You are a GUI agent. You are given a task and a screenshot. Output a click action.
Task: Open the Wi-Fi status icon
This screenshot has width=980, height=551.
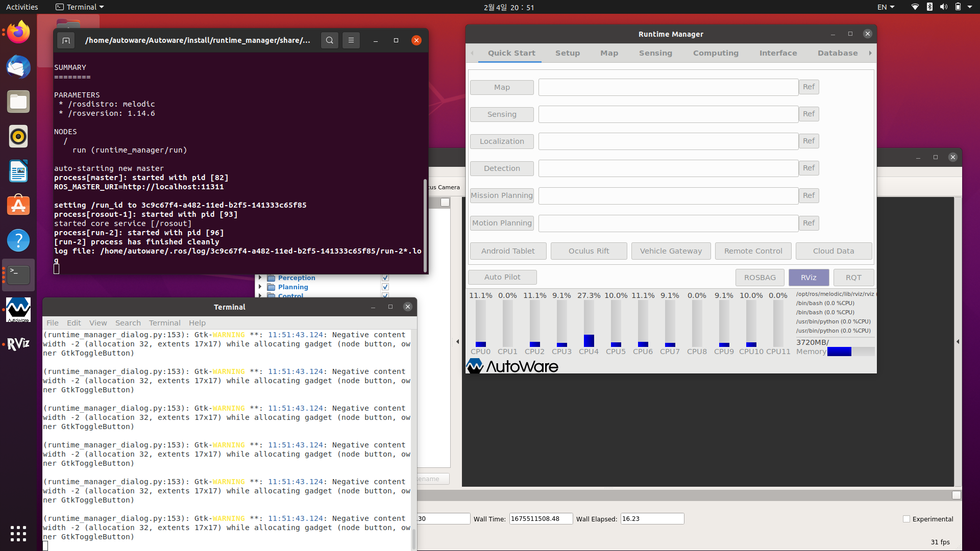click(x=915, y=7)
